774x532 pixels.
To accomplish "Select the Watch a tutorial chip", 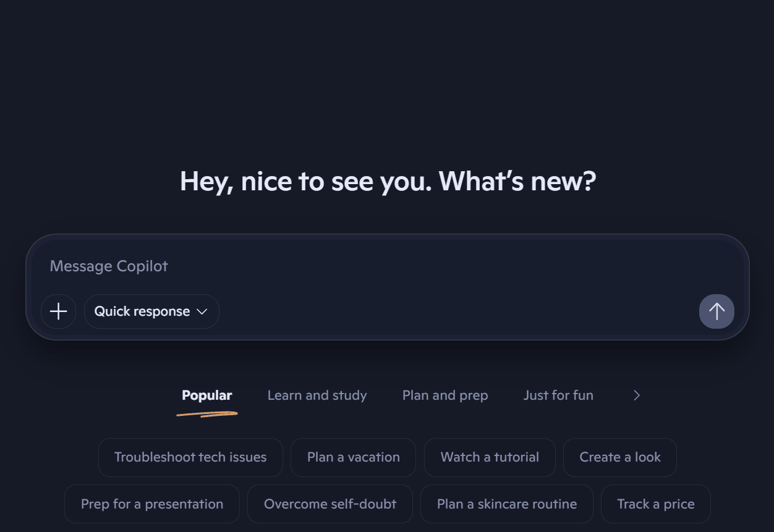I will tap(490, 457).
